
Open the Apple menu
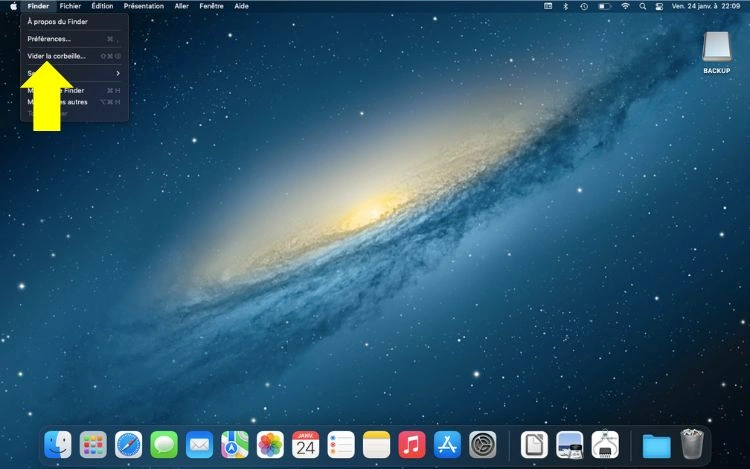[x=13, y=6]
